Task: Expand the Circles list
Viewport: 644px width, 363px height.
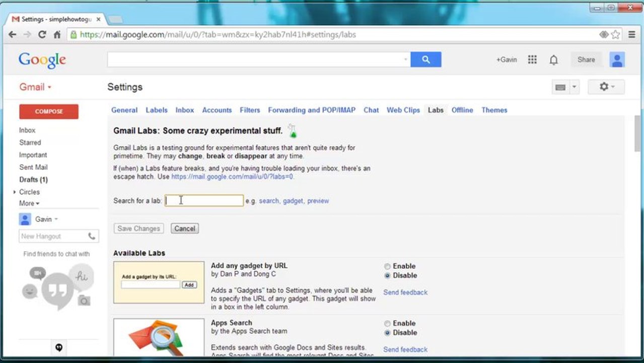Action: 15,192
